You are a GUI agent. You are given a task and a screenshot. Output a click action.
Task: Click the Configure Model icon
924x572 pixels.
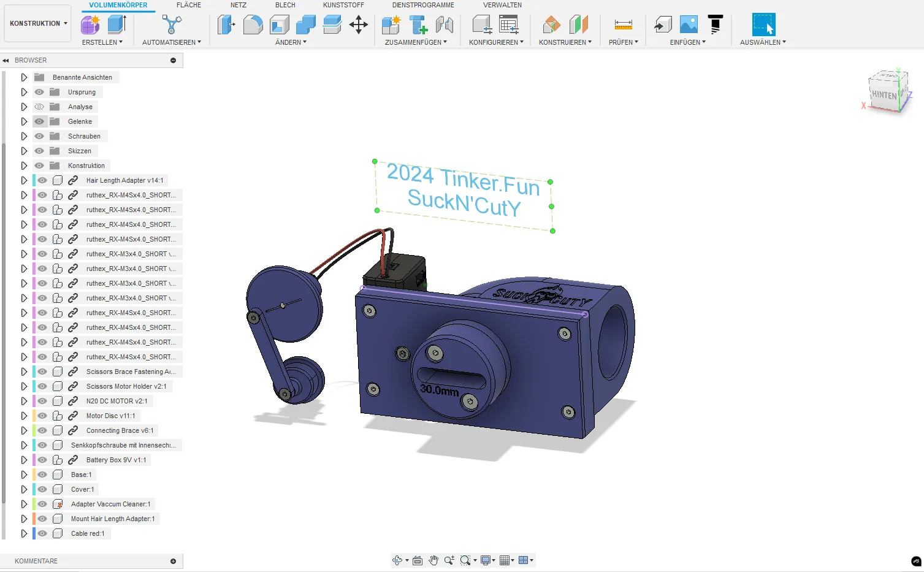tap(482, 25)
